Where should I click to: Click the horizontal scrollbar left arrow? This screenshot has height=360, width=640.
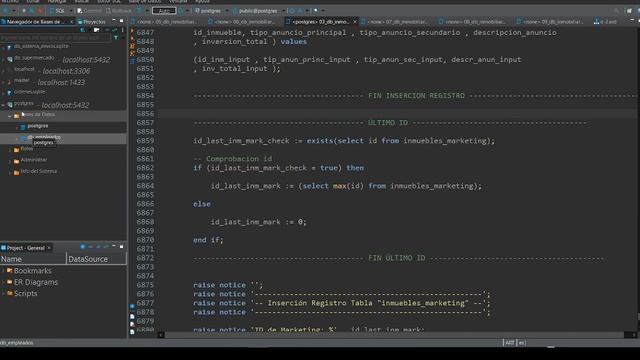[x=161, y=335]
